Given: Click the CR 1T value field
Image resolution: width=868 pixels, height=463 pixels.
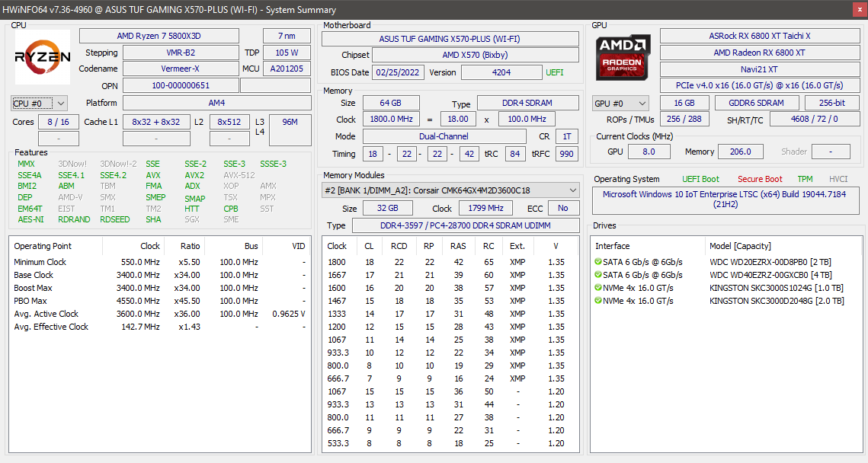Looking at the screenshot, I should point(566,136).
